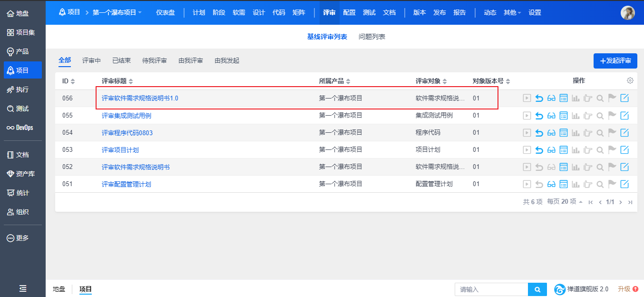This screenshot has width=644, height=297.
Task: Click the edit pencil icon in row 051
Action: (624, 184)
